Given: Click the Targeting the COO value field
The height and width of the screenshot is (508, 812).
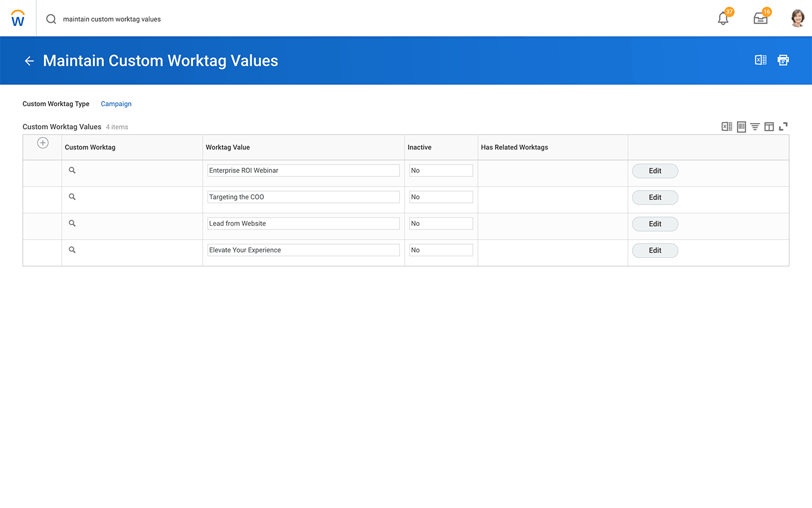Looking at the screenshot, I should [303, 197].
